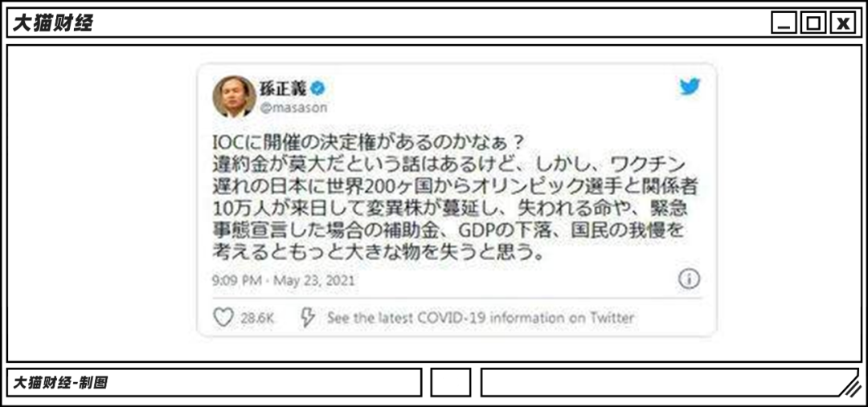Open the @masason handle link

tap(293, 108)
